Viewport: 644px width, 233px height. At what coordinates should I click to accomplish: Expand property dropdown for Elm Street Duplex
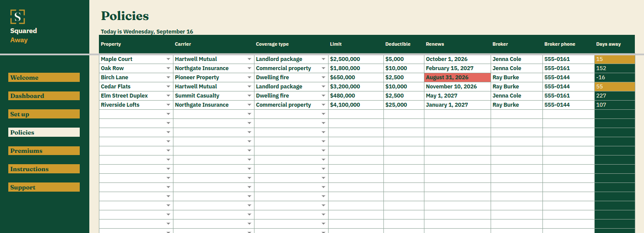click(x=168, y=96)
